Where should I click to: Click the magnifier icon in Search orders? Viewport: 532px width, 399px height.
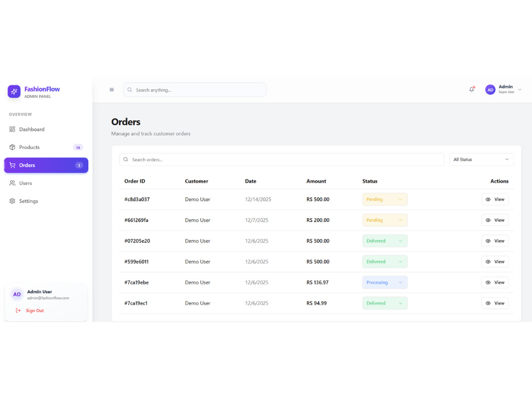[x=126, y=160]
